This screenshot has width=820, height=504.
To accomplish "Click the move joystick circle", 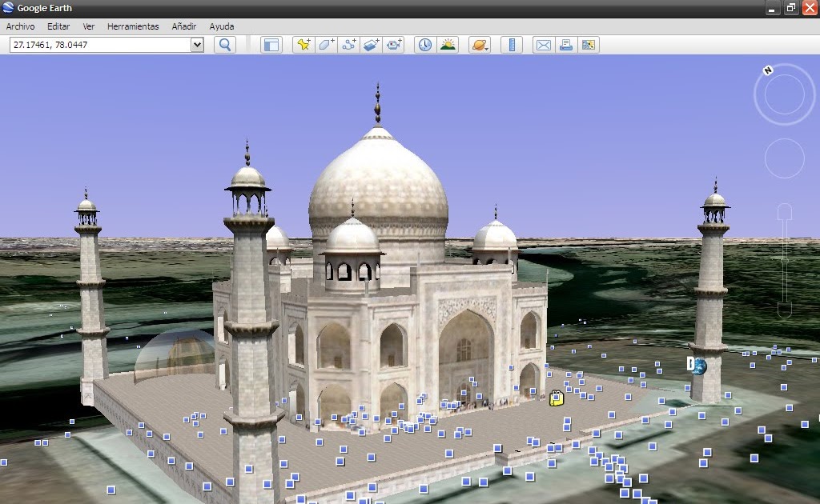I will pos(785,158).
